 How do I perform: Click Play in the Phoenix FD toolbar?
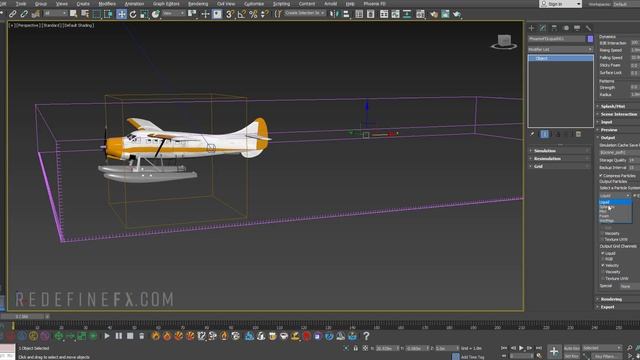point(107,336)
